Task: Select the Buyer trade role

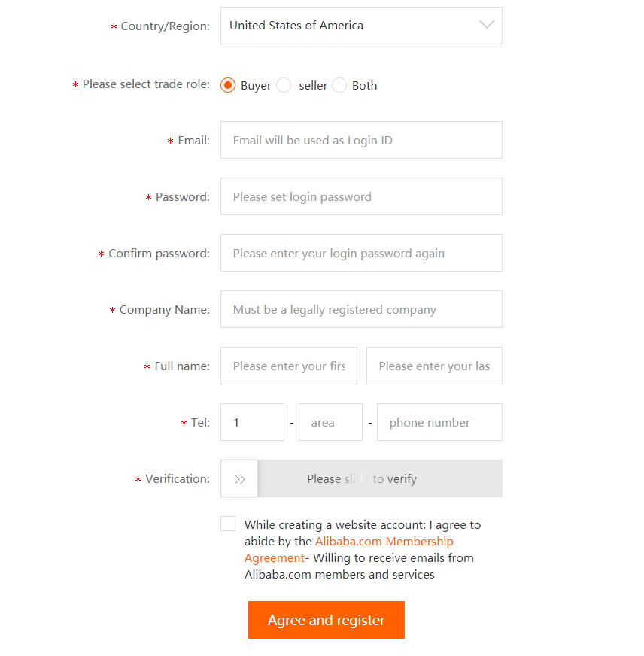Action: [x=227, y=85]
